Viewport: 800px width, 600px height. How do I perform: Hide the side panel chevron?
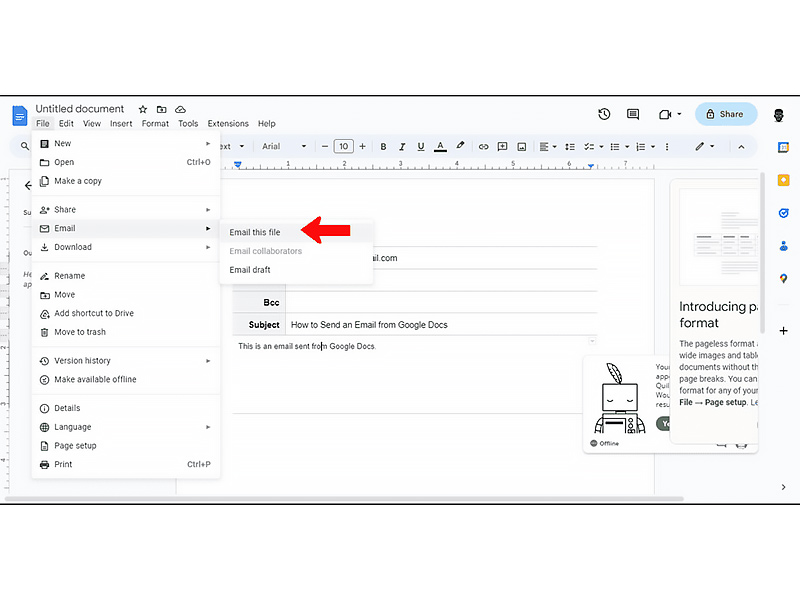pyautogui.click(x=783, y=487)
